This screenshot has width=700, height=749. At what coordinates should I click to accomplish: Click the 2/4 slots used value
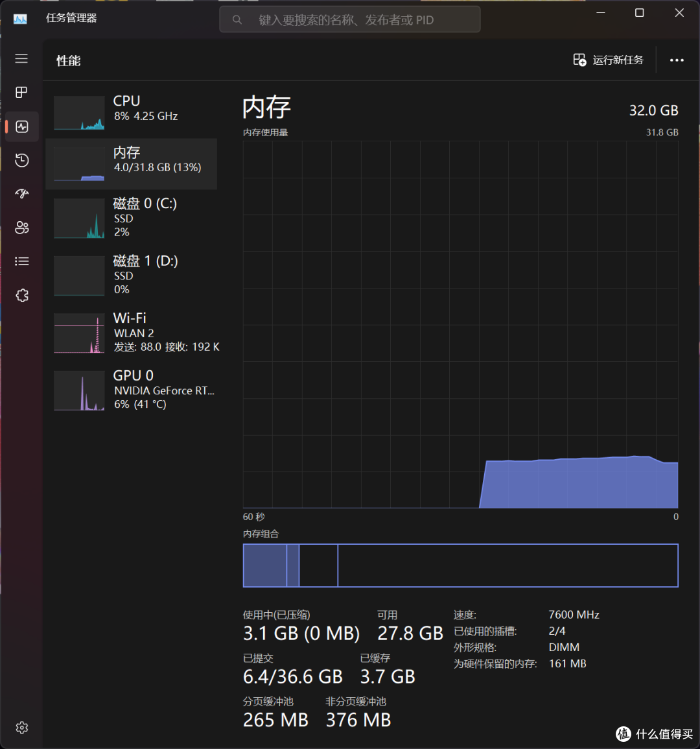[557, 631]
